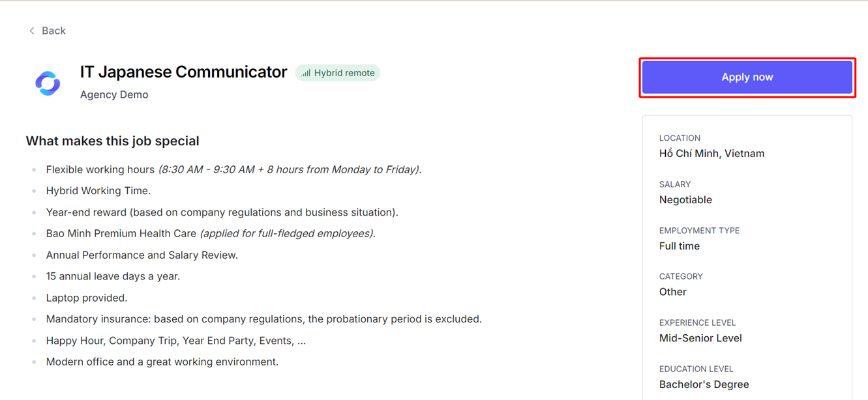Click the back chevron arrow icon

pyautogui.click(x=31, y=31)
